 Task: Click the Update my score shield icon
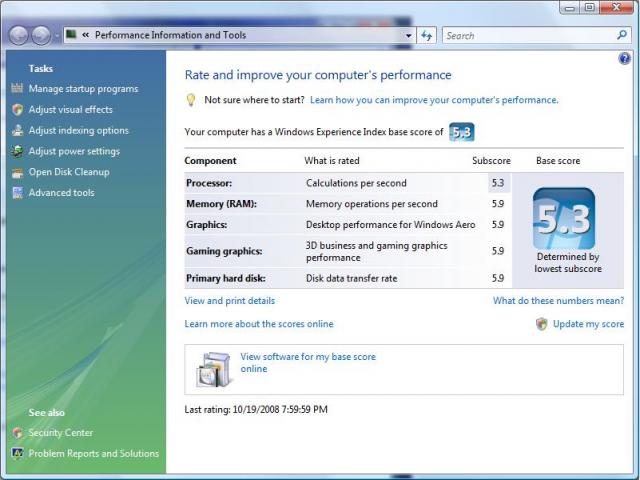tap(542, 324)
